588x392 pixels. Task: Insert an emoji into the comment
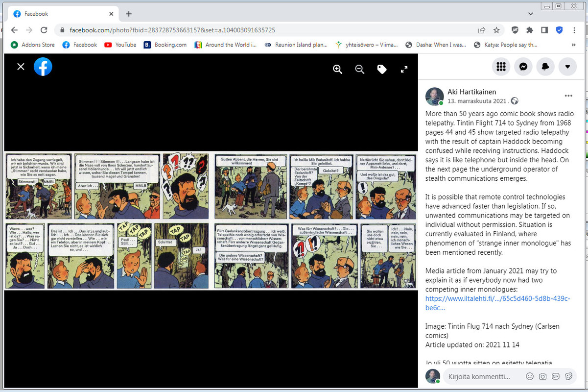[529, 376]
